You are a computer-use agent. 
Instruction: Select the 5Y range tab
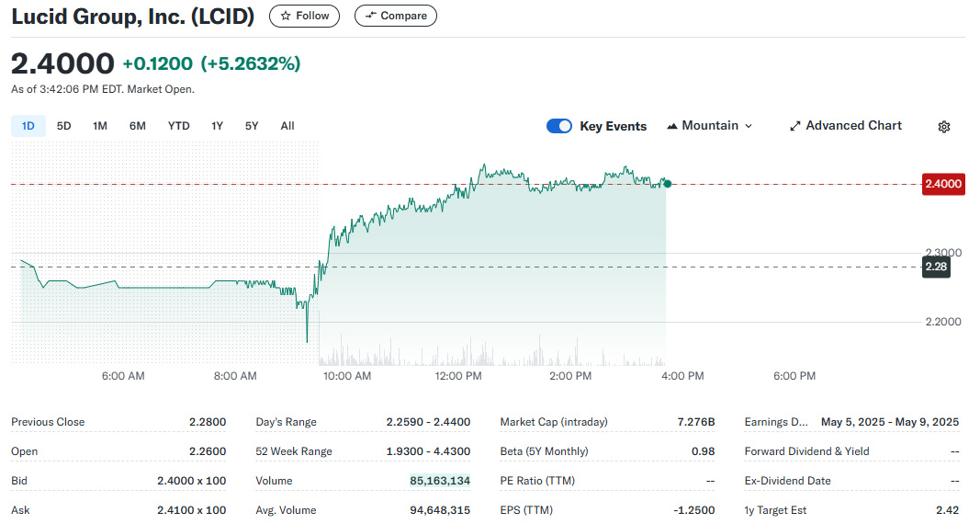tap(252, 126)
